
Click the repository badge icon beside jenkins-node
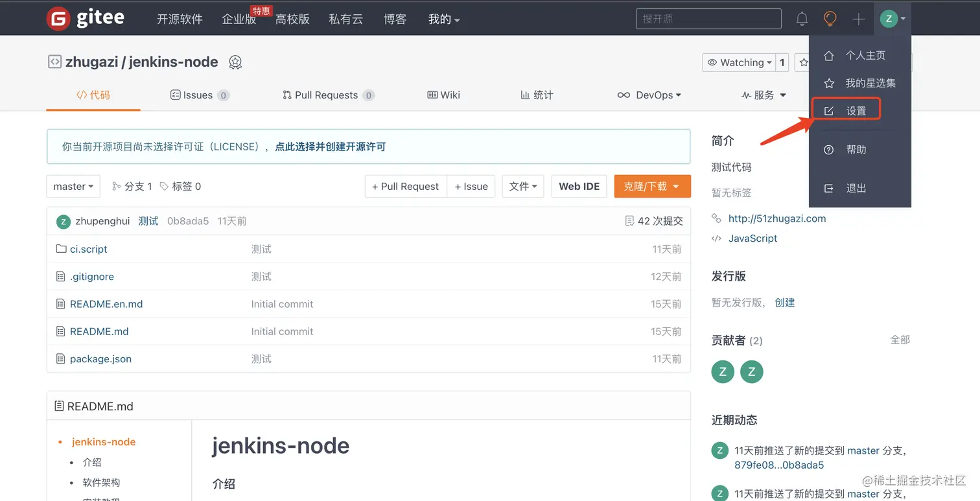click(x=235, y=62)
